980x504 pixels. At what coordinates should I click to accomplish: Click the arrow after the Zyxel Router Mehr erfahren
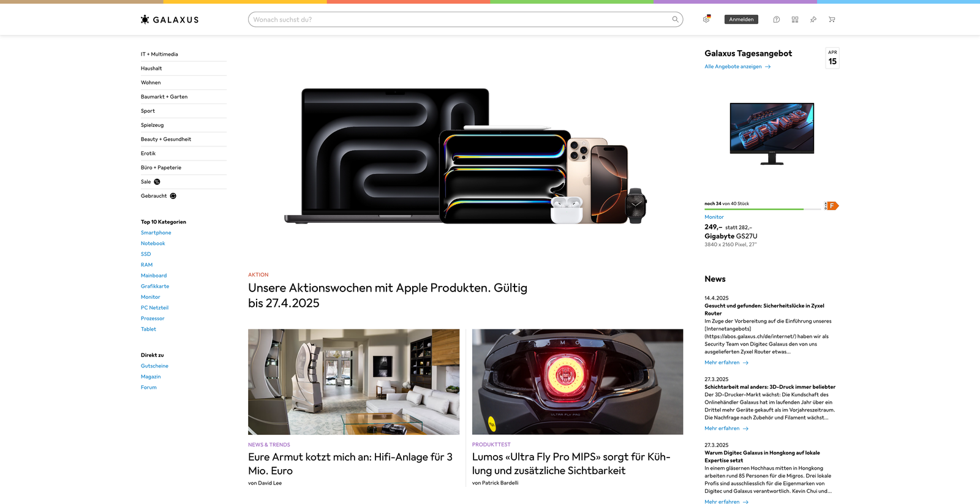point(745,363)
